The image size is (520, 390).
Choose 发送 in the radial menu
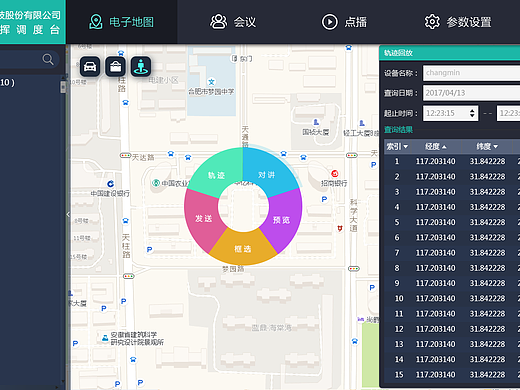(x=204, y=219)
